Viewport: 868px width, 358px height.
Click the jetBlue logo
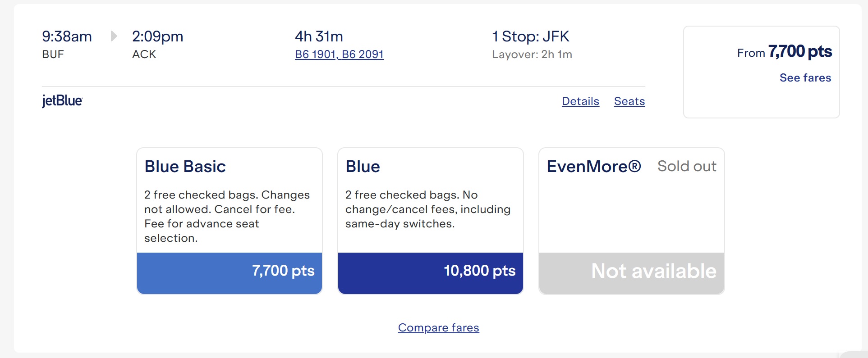click(62, 101)
